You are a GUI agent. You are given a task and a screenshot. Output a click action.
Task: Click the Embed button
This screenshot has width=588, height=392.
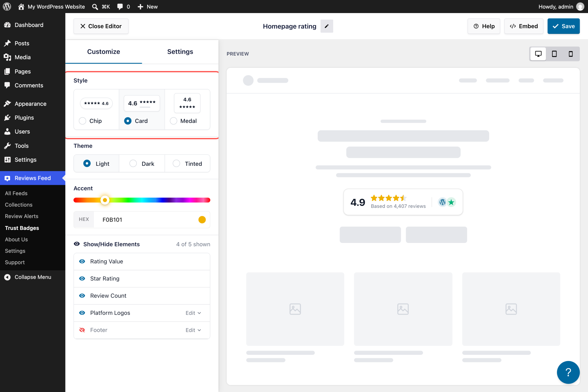pyautogui.click(x=523, y=26)
